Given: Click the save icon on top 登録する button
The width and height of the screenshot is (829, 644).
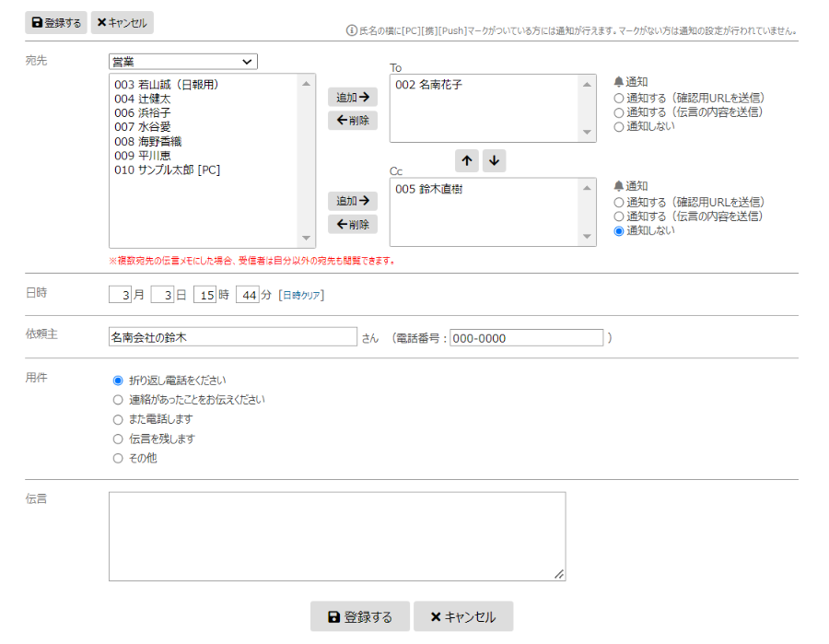Looking at the screenshot, I should point(37,22).
